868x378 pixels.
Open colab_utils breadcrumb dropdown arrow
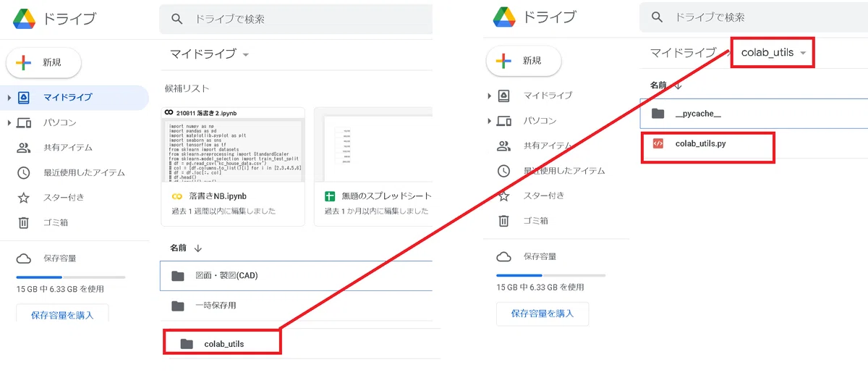click(803, 53)
